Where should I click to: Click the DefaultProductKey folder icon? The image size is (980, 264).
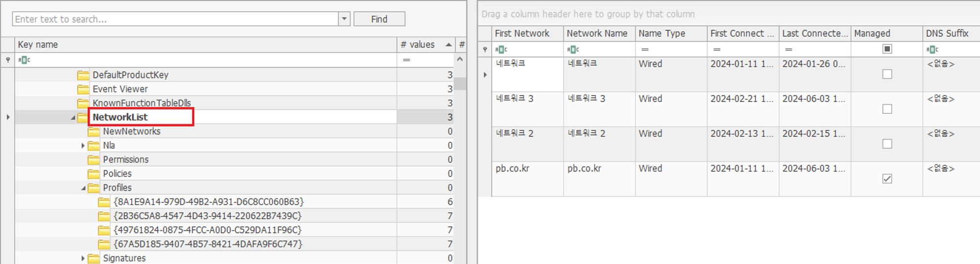83,75
